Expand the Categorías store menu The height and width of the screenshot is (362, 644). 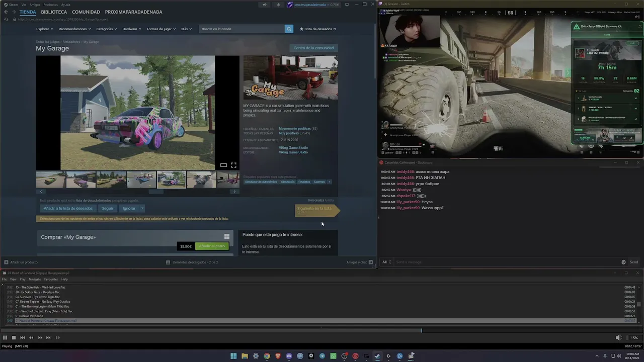(x=107, y=29)
